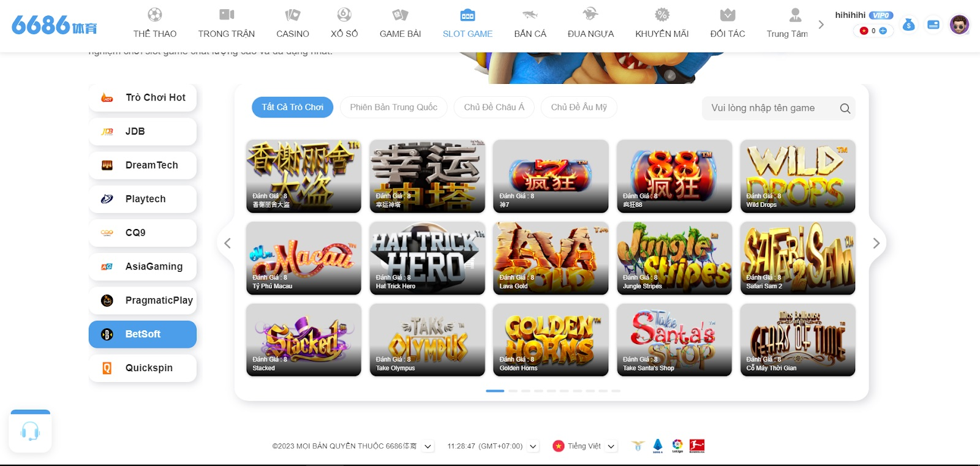Click the VIP0 level badge
The image size is (980, 466).
tap(881, 15)
